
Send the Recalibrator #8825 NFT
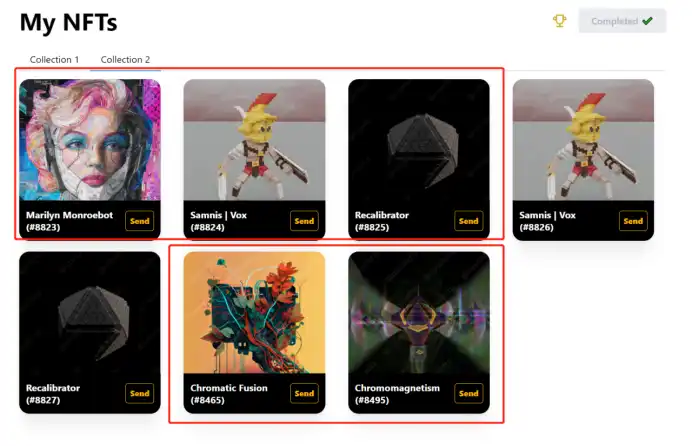(468, 221)
